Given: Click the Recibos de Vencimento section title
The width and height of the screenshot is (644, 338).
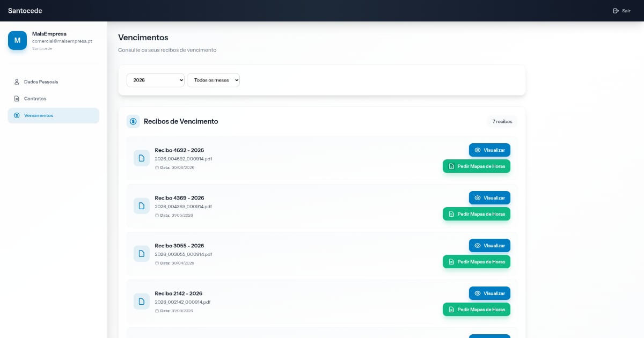Looking at the screenshot, I should point(181,121).
